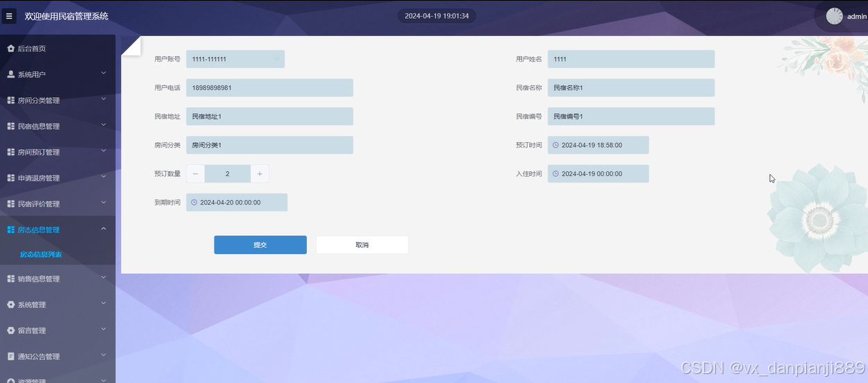Click the 用户电话 input field
This screenshot has height=383, width=868.
269,87
